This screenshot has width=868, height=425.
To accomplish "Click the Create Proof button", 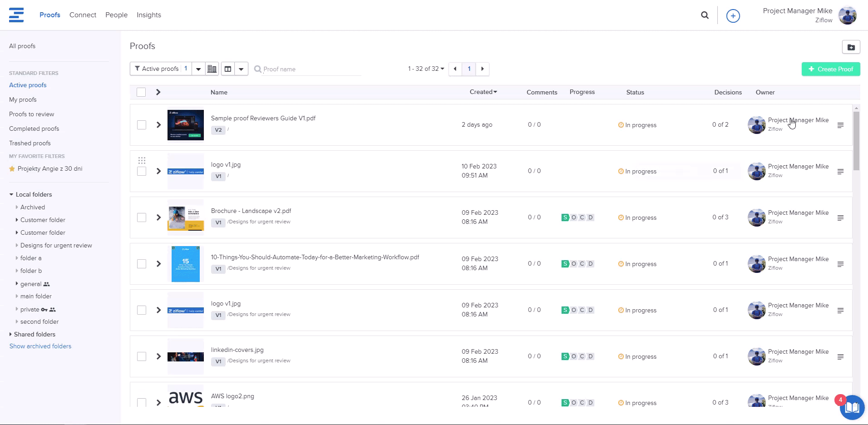I will [x=830, y=69].
